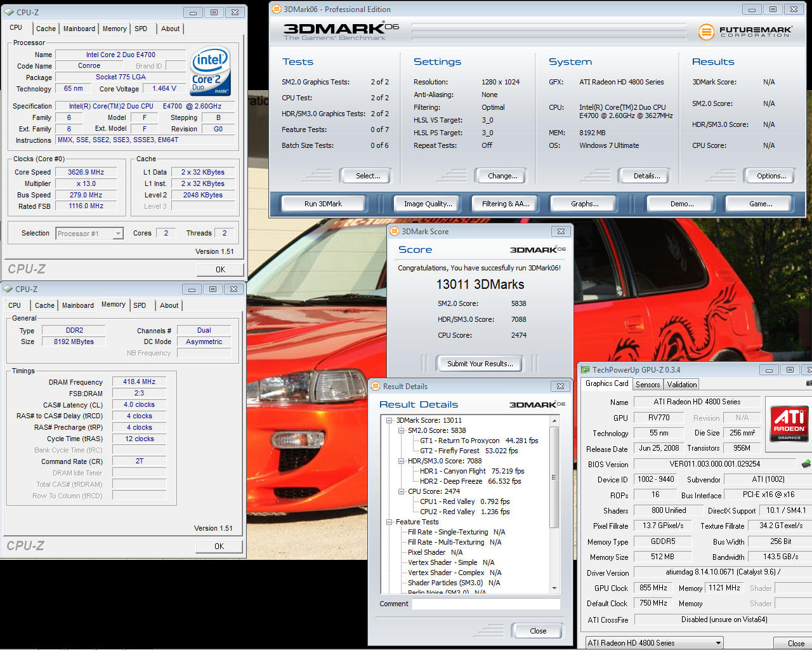Select HDR2 - Deep Freeze row
The width and height of the screenshot is (812, 650).
(x=470, y=481)
